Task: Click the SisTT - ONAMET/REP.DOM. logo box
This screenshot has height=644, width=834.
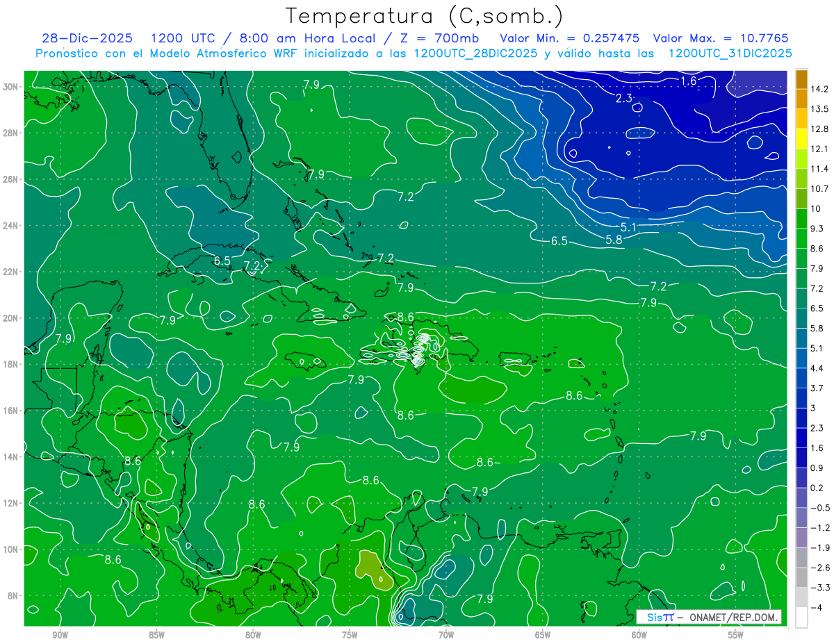Action: tap(708, 617)
